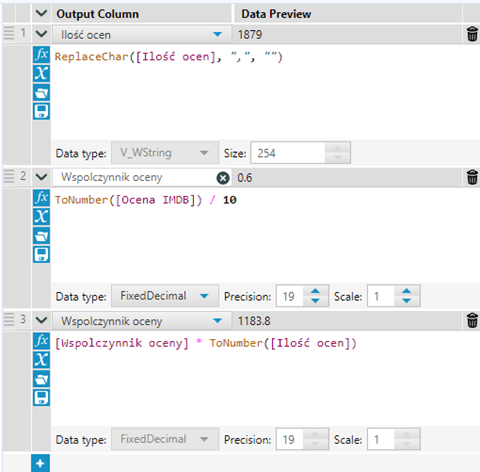
Task: Decrease Precision value for expression 2
Action: 315,301
